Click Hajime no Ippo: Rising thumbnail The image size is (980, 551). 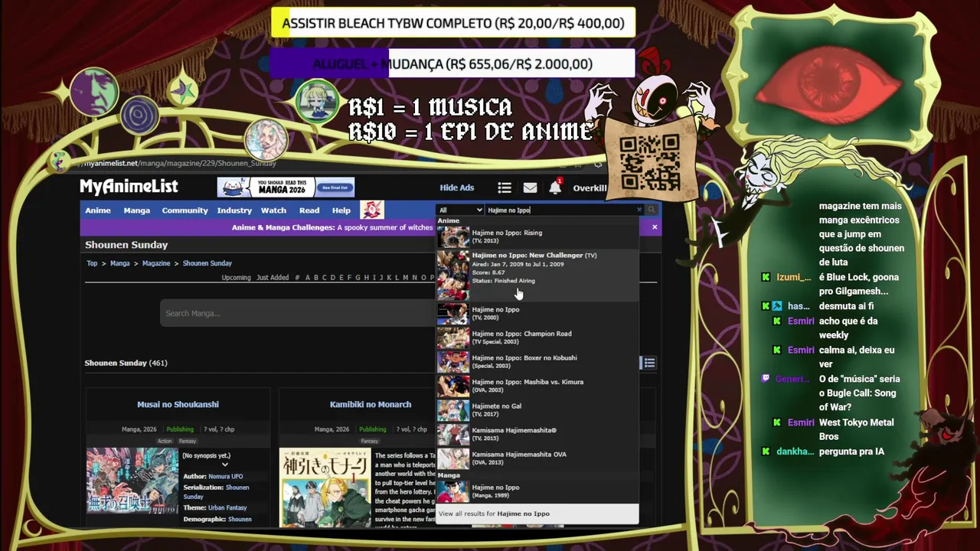click(453, 236)
